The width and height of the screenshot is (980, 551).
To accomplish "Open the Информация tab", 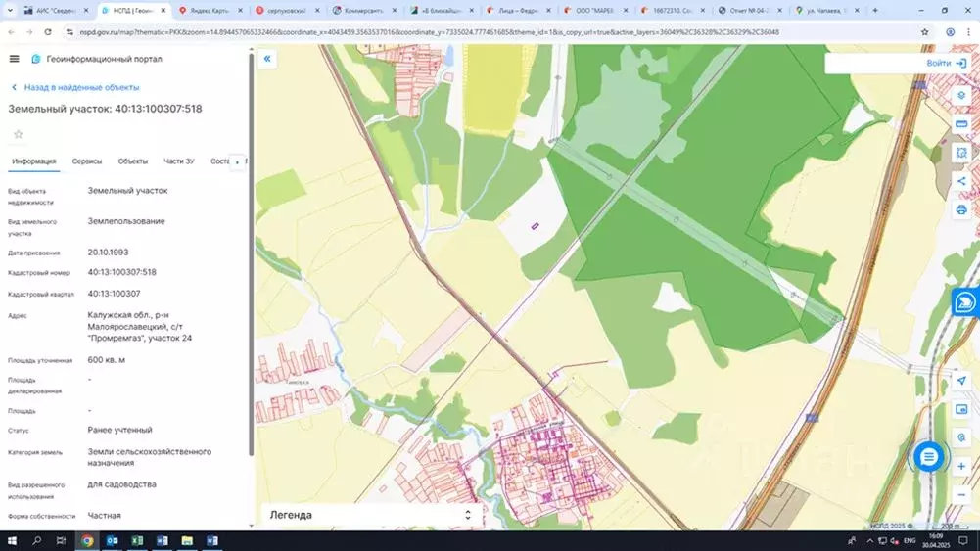I will tap(33, 161).
